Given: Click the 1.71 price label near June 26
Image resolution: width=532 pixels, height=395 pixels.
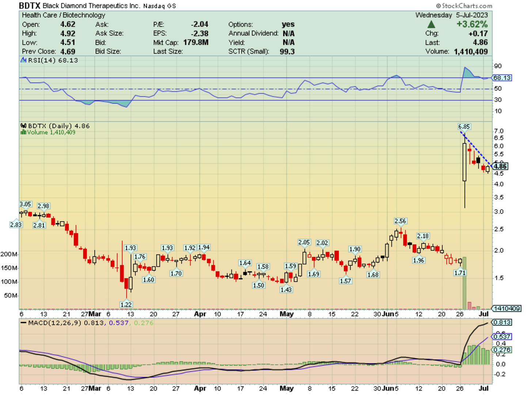Looking at the screenshot, I should (460, 273).
